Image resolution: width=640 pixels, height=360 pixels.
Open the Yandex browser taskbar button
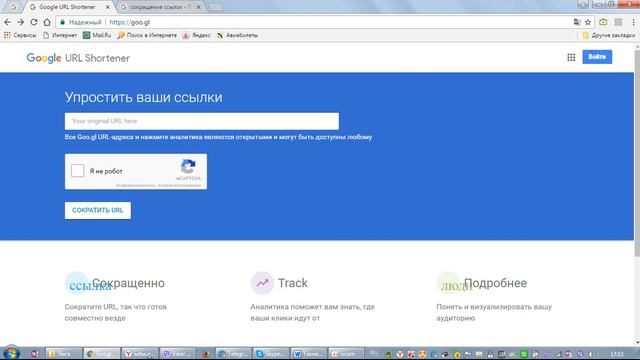(140, 354)
